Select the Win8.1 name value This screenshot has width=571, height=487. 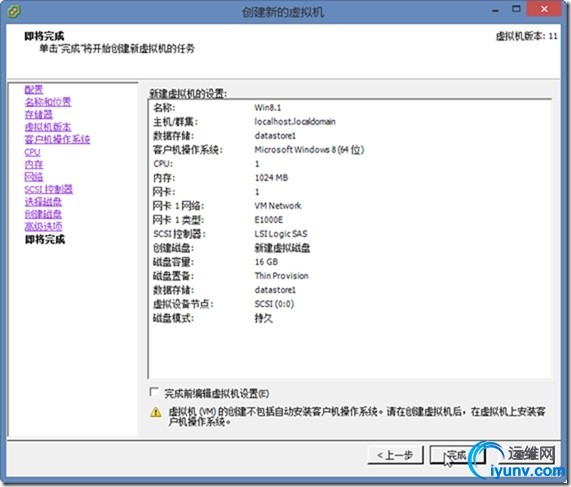[268, 107]
